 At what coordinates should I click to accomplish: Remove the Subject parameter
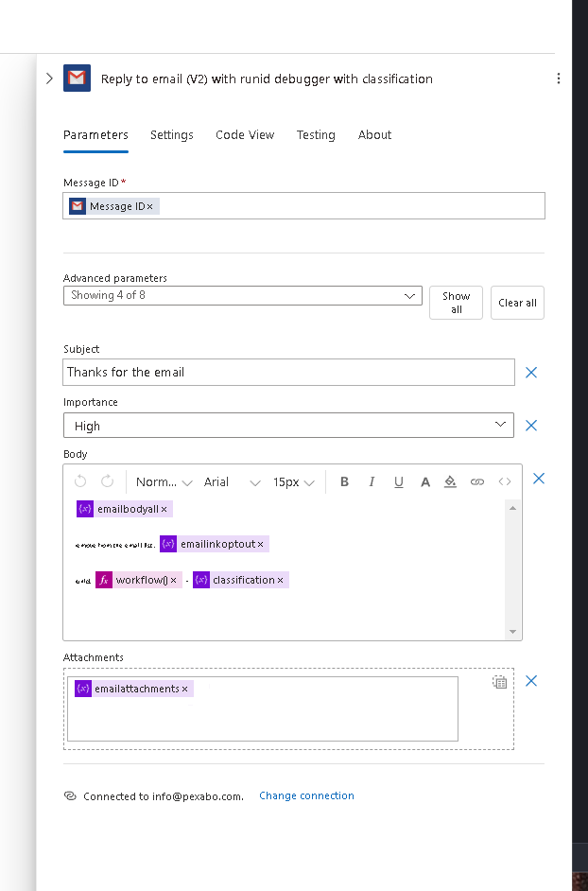point(531,373)
